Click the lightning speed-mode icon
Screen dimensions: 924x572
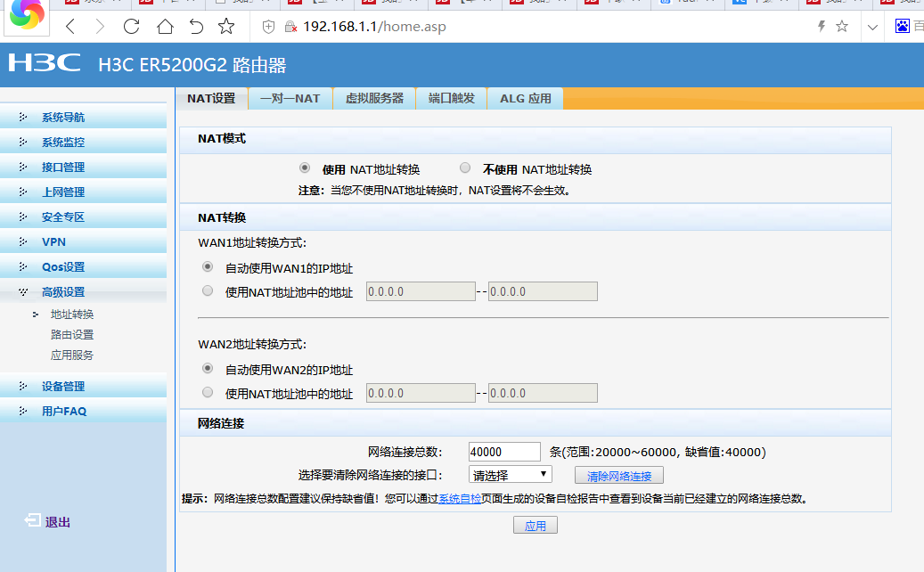click(x=821, y=26)
